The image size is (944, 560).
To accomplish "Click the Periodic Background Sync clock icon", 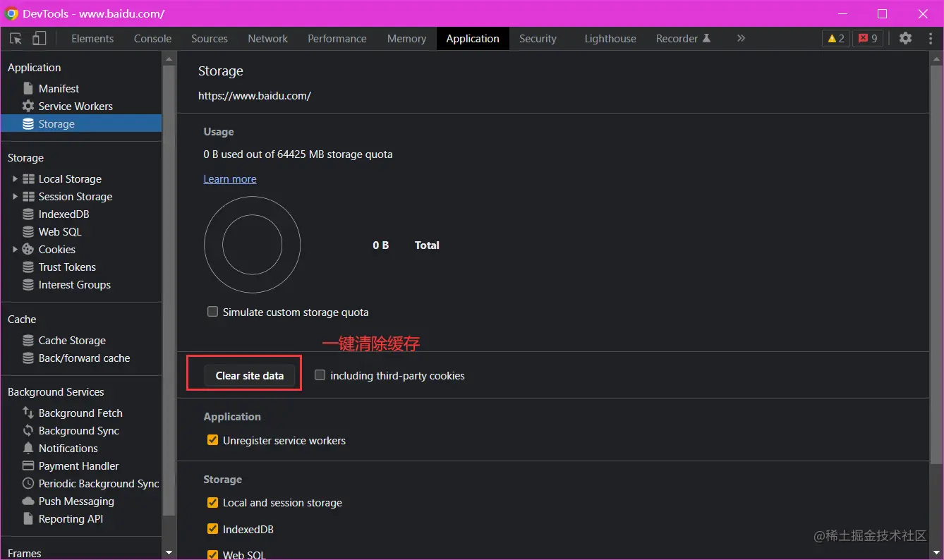I will coord(28,484).
